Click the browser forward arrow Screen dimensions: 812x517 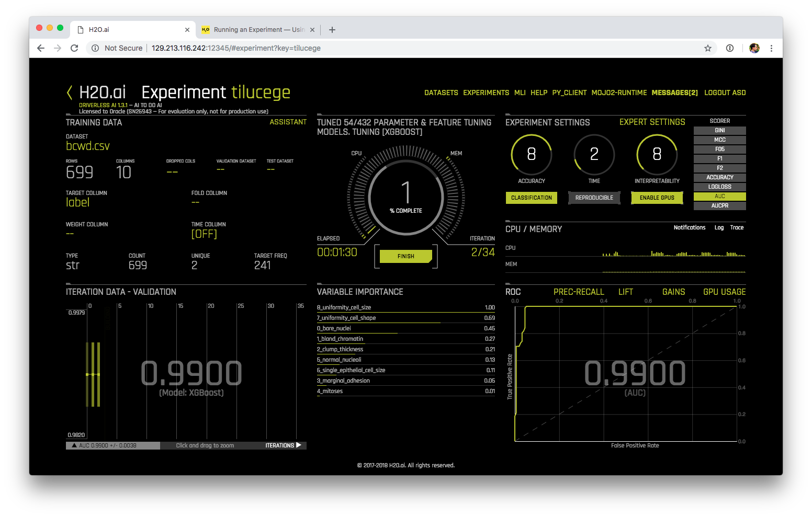point(58,48)
